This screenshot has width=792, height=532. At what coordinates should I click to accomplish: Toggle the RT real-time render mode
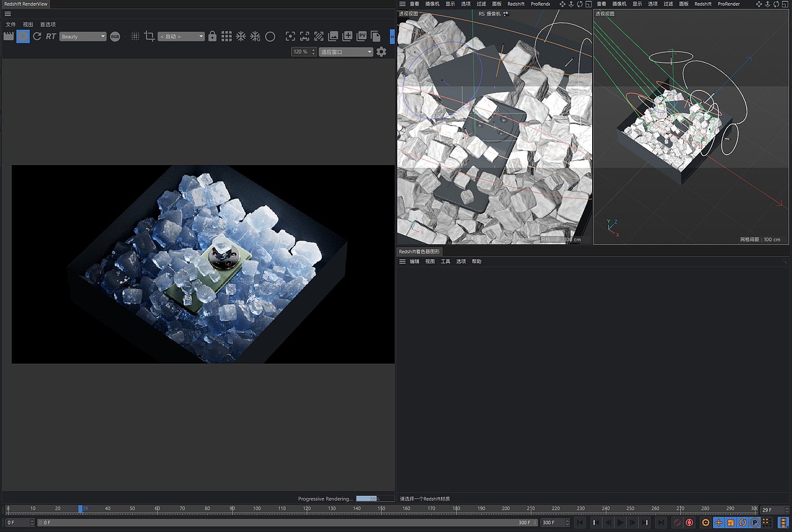(x=51, y=36)
